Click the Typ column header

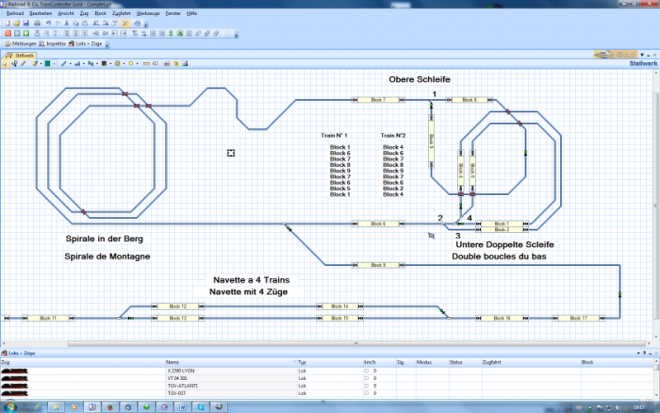[330, 362]
